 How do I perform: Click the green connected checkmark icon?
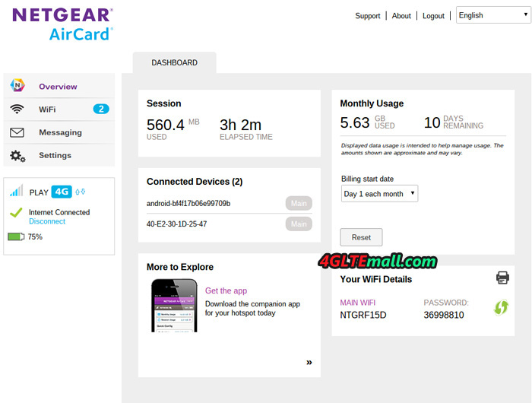[16, 214]
